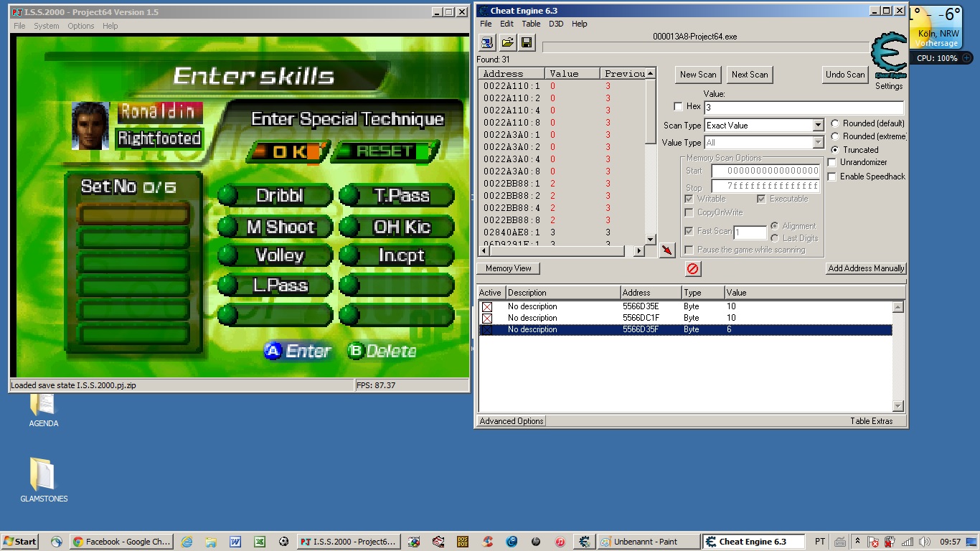Select the Truncated radio button
The image size is (980, 551).
click(835, 149)
